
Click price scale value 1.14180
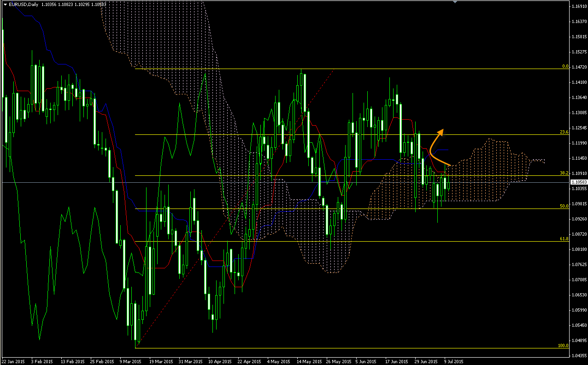point(579,82)
